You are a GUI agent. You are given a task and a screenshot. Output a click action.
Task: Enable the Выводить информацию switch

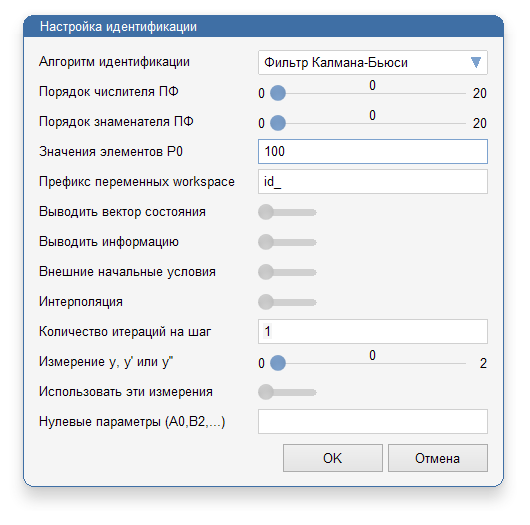(287, 242)
